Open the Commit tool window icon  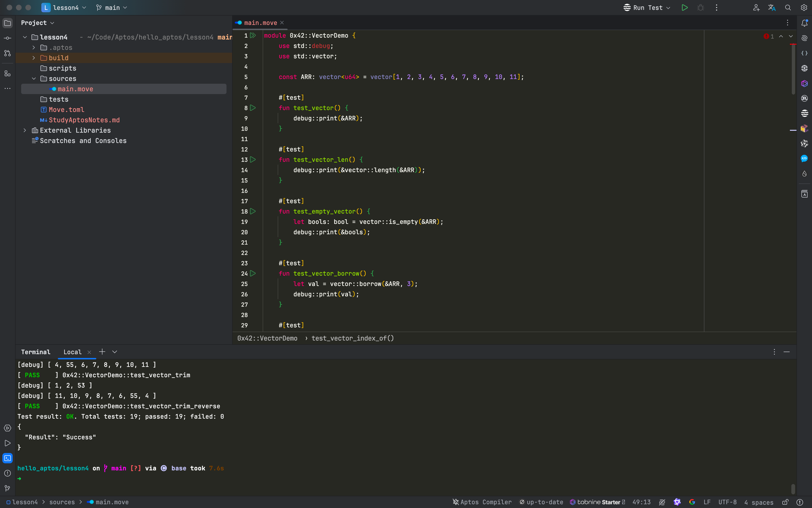[7, 38]
